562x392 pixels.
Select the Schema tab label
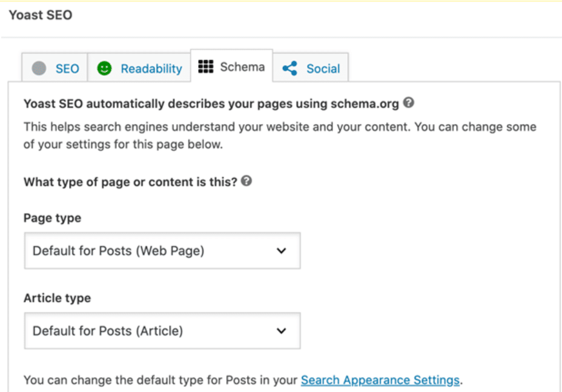(242, 67)
